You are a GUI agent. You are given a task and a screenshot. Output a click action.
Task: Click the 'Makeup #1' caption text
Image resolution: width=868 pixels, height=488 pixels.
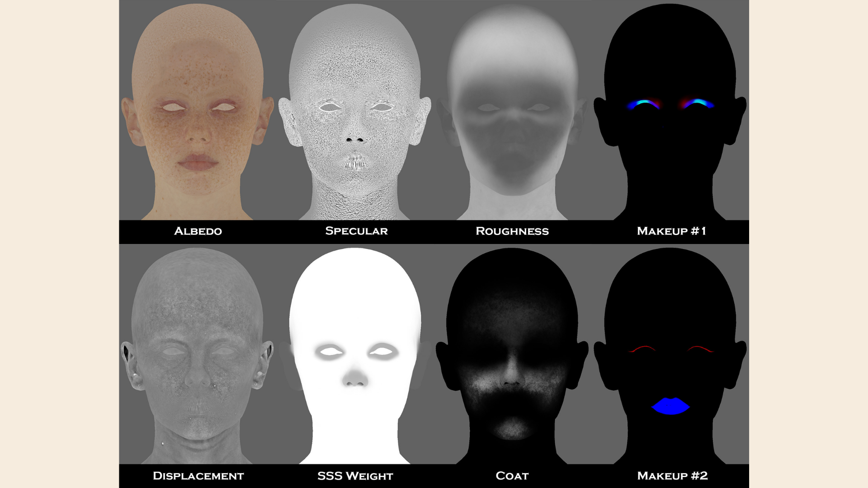[x=671, y=231]
